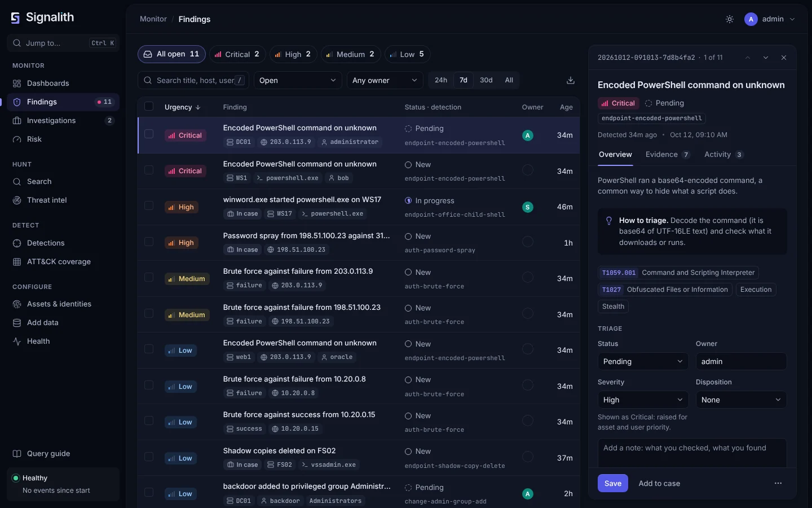Filter findings by High chip
Screen dimensions: 812x508
pos(293,54)
